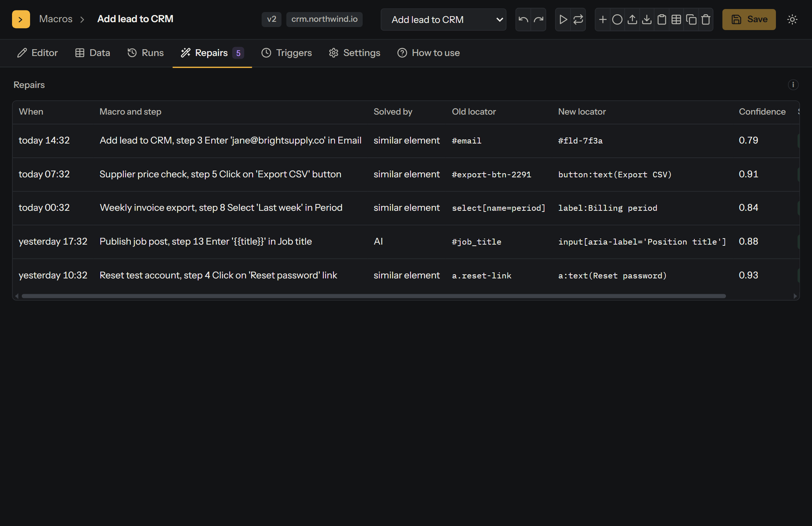Add a new macro with the plus icon

coord(603,19)
